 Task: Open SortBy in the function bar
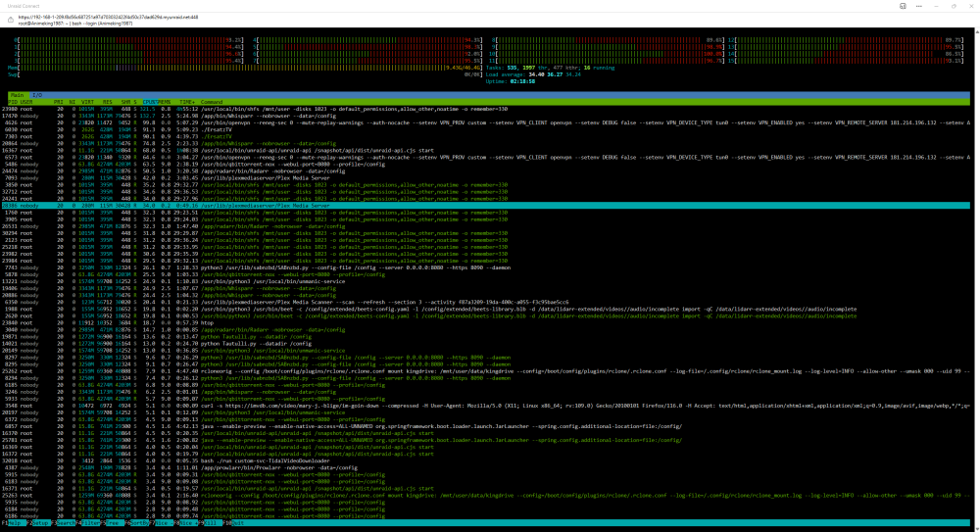[x=137, y=523]
